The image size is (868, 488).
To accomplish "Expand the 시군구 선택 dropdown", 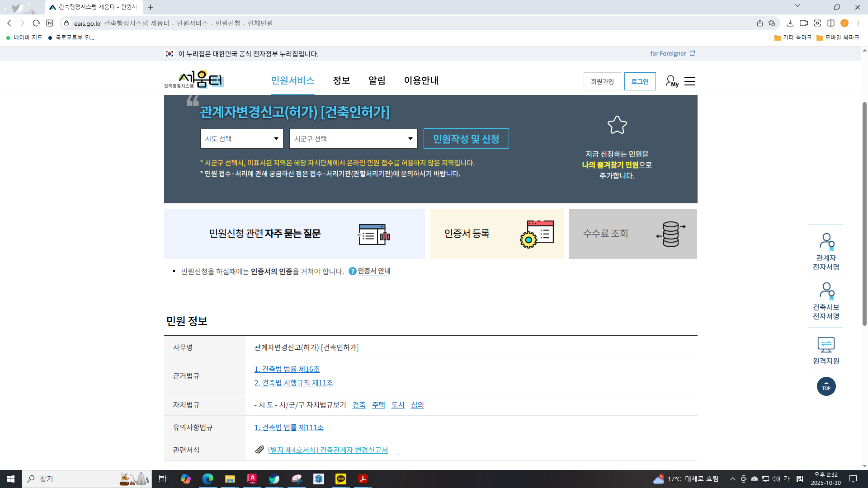I will 353,139.
